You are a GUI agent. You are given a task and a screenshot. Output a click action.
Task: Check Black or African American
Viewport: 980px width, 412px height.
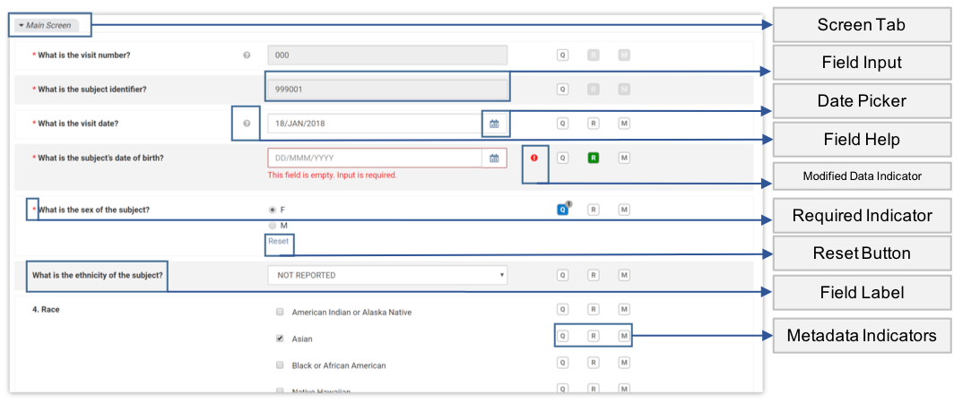coord(280,365)
